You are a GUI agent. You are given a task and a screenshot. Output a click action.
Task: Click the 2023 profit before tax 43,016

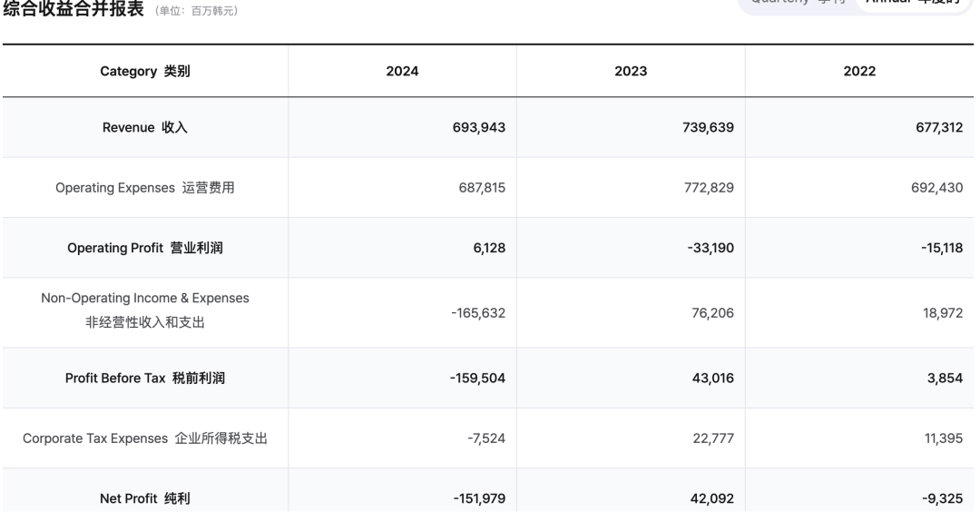pyautogui.click(x=710, y=379)
